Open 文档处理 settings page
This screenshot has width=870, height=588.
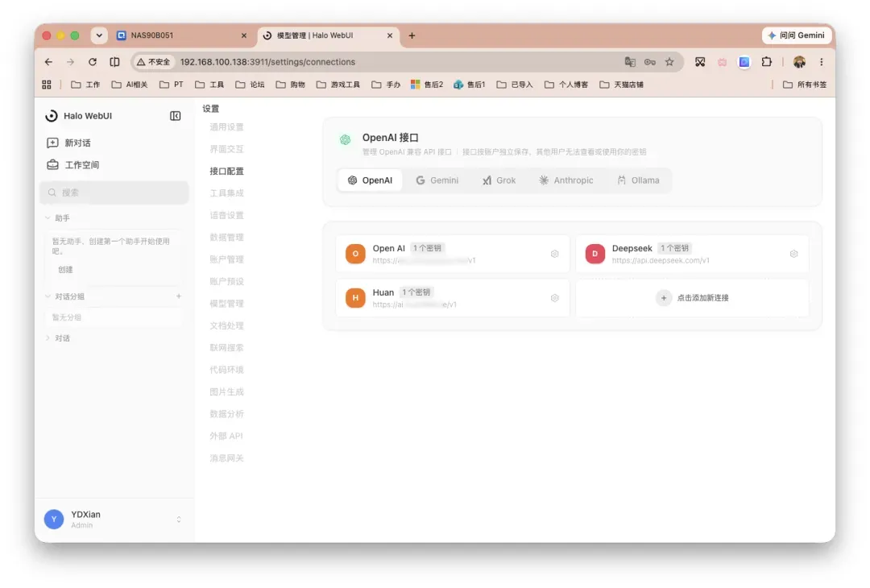pyautogui.click(x=226, y=325)
